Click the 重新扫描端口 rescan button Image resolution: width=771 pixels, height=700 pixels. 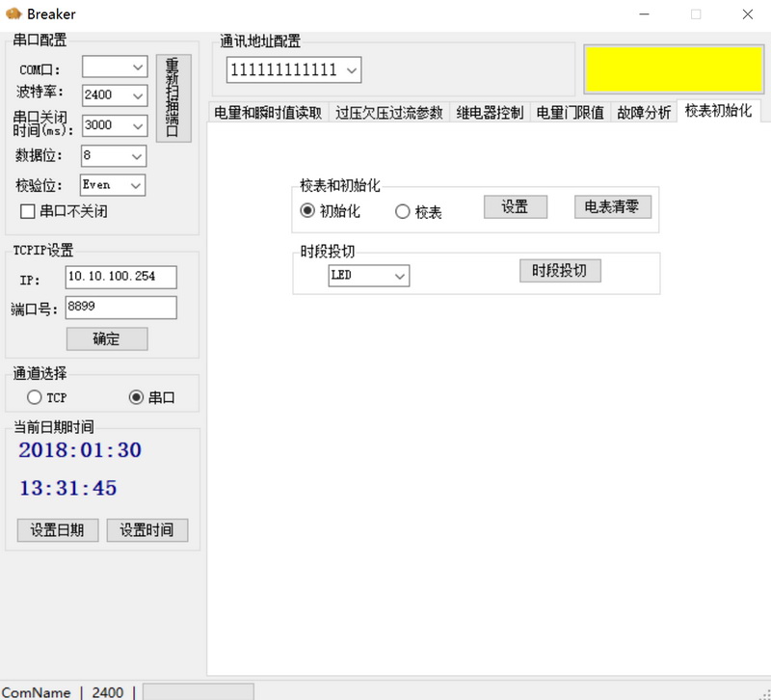[x=173, y=98]
